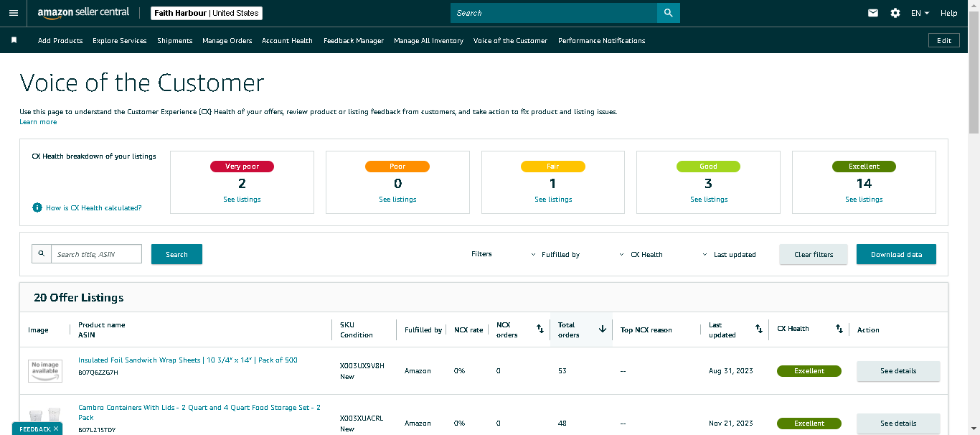This screenshot has width=980, height=435.
Task: Click the yellow Fair badge
Action: coord(553,167)
